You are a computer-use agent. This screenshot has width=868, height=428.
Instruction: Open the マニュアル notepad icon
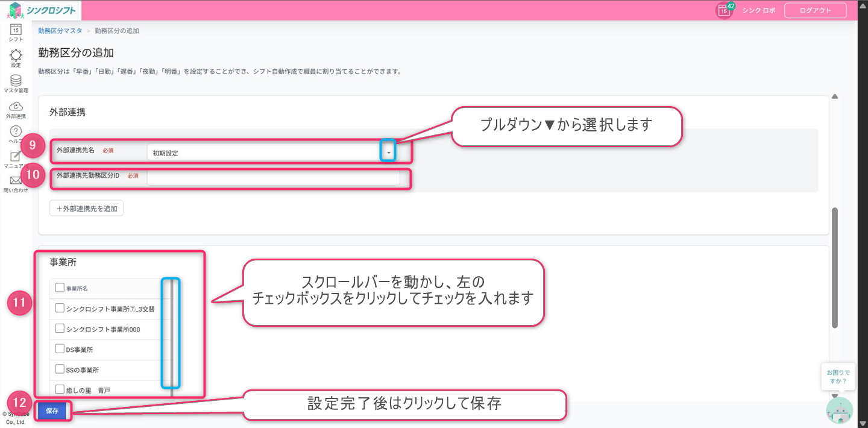click(x=16, y=157)
